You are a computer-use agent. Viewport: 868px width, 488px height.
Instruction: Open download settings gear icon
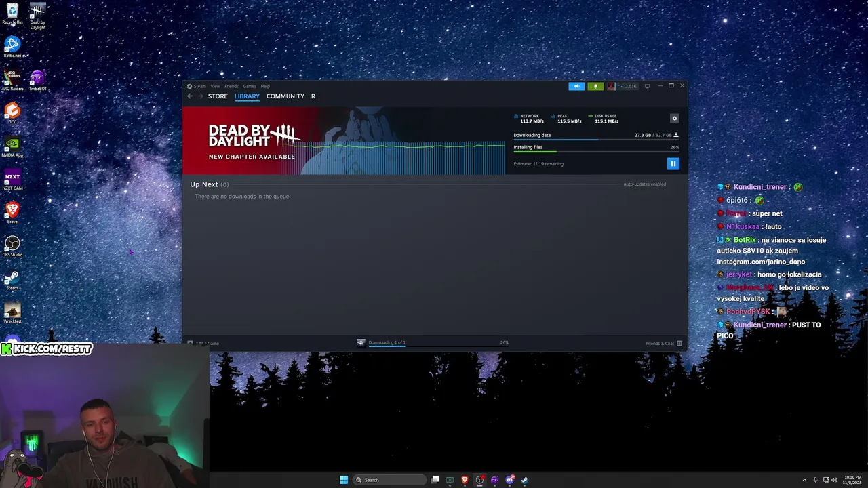pos(674,118)
